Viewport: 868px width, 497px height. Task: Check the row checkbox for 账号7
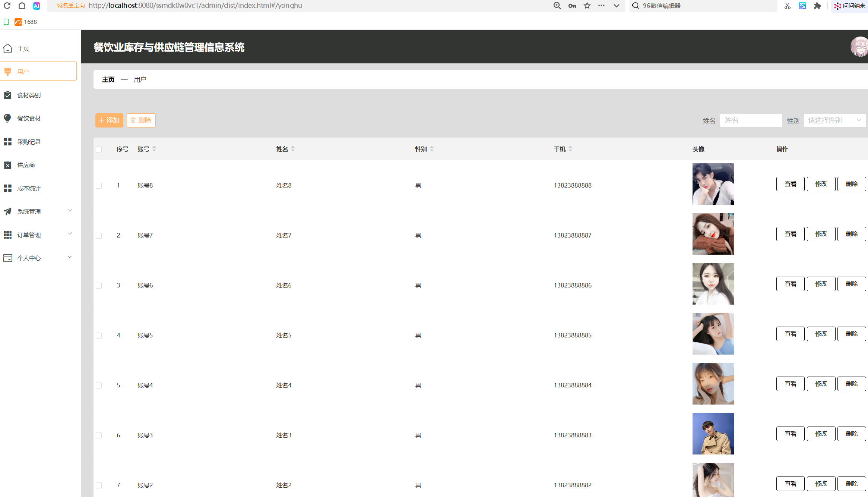pyautogui.click(x=99, y=236)
